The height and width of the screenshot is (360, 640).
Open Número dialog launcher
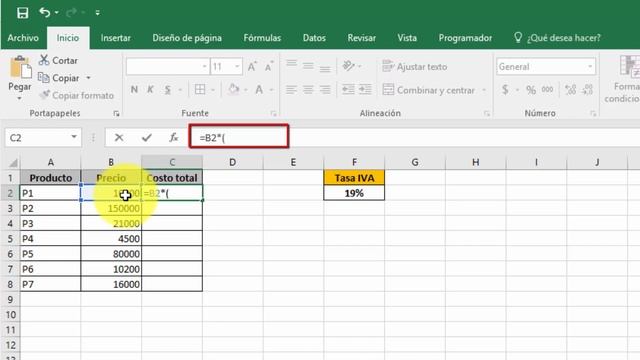[x=593, y=113]
